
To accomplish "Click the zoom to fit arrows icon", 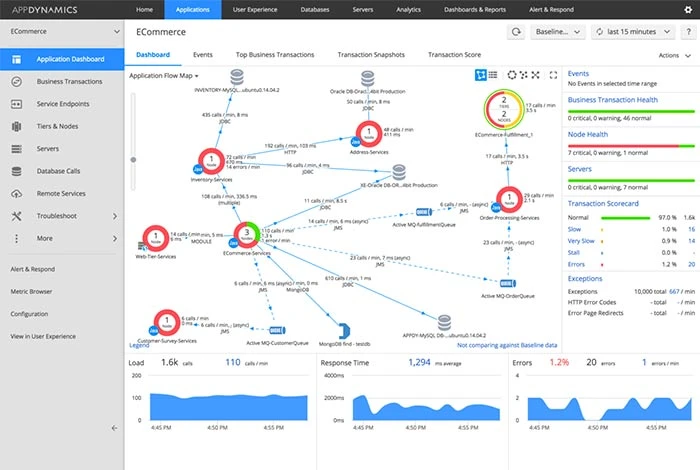I will [x=535, y=75].
